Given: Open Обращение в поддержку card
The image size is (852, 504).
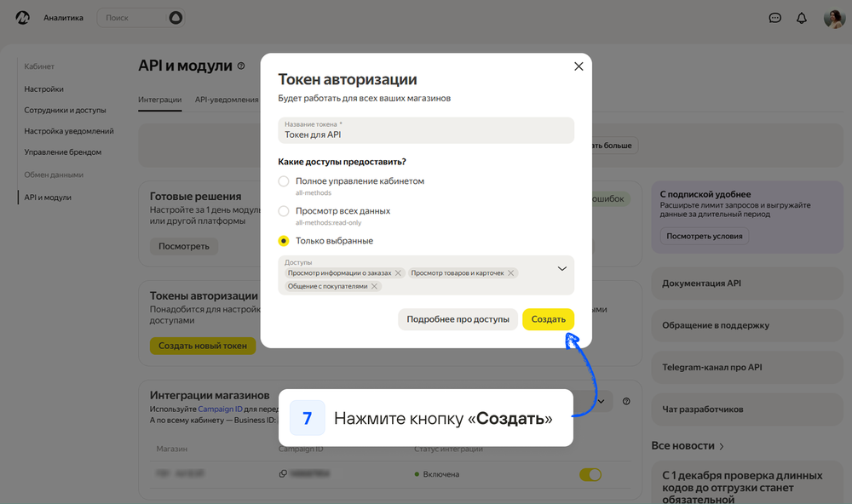Looking at the screenshot, I should (x=747, y=325).
